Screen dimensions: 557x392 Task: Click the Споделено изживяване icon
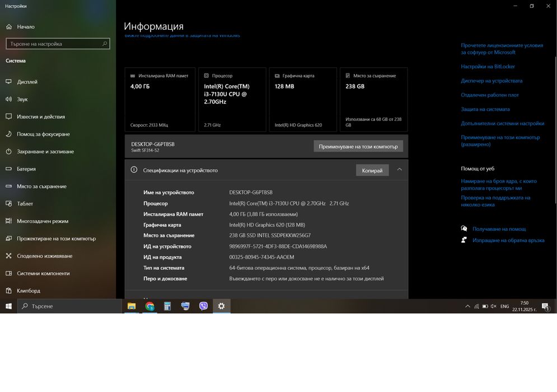(9, 256)
